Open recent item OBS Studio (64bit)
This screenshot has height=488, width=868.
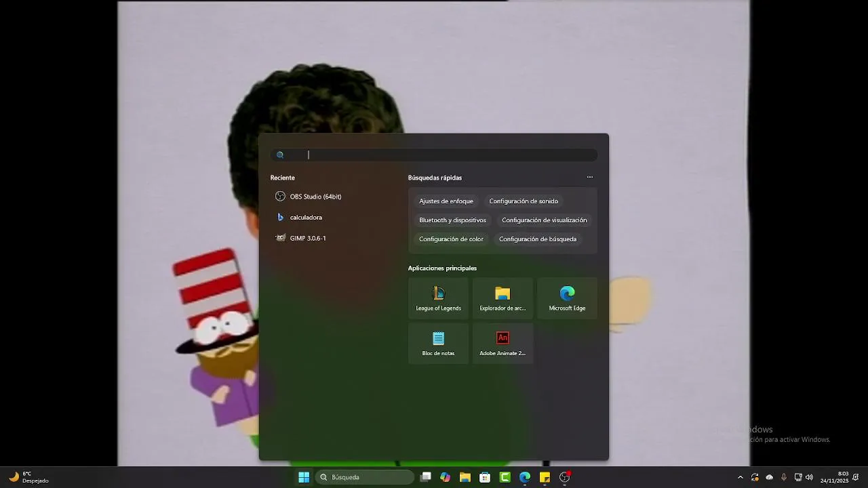pos(309,197)
